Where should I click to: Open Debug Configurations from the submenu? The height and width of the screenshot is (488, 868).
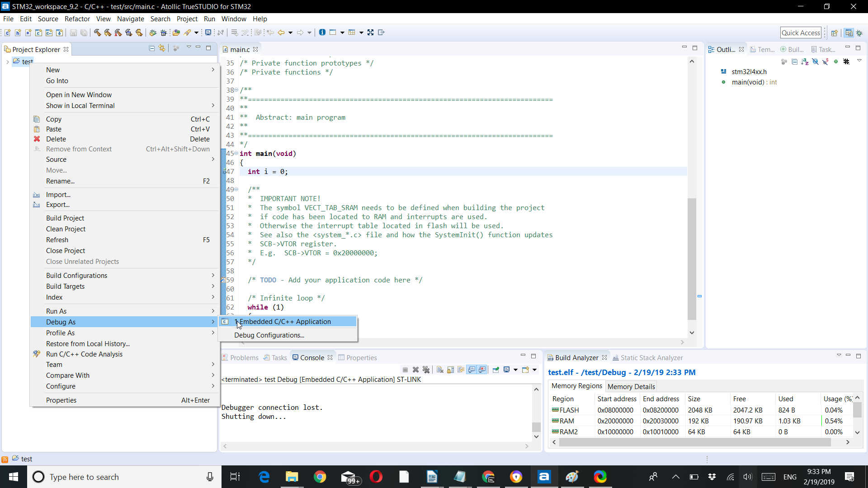[269, 335]
